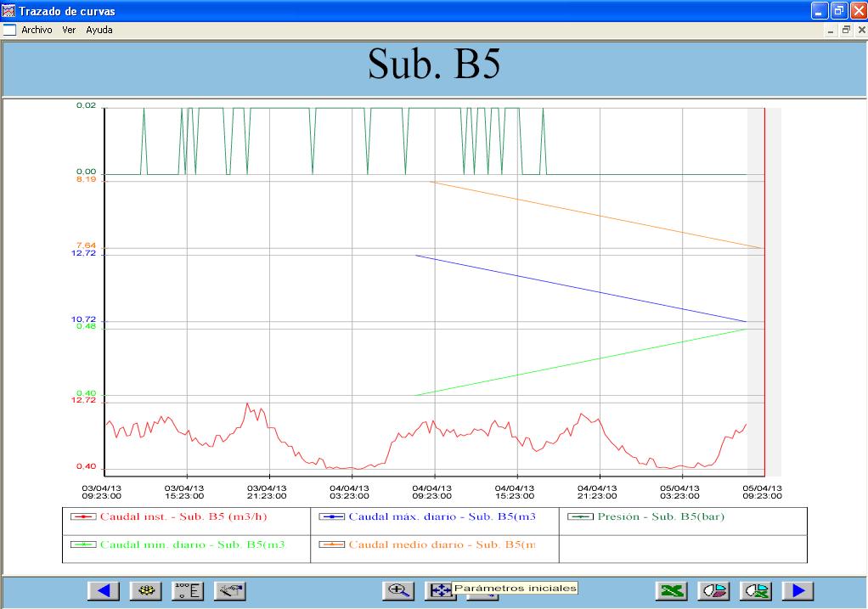Open the Ayuda menu
This screenshot has width=868, height=609.
(x=99, y=30)
